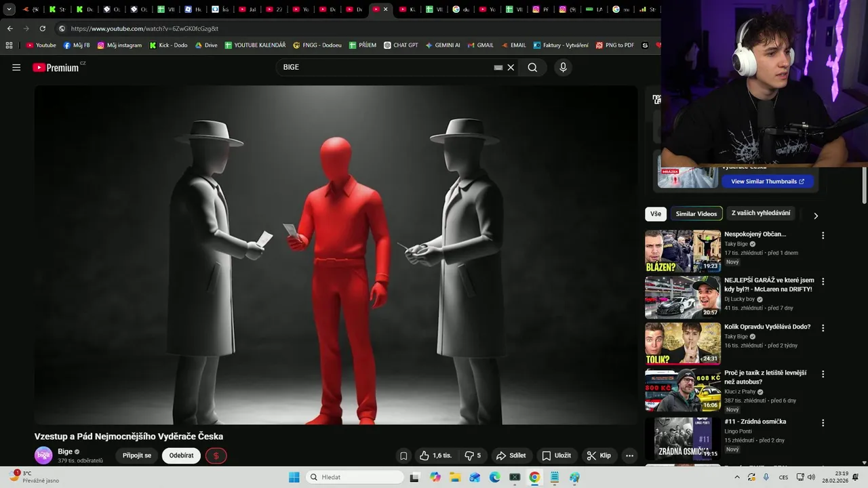Open options for Kolik Opravdu Vydělává Dodo
Image resolution: width=868 pixels, height=488 pixels.
(823, 327)
